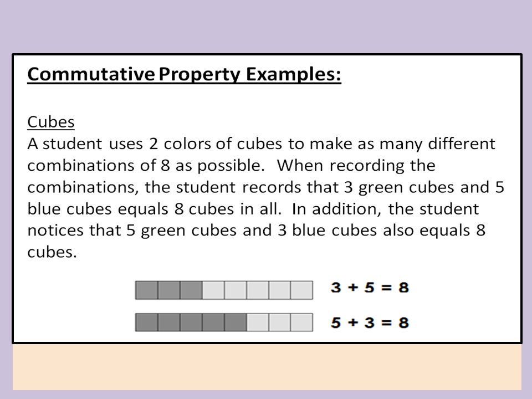
Task: Click fifth dark cube in bottom bar
Action: pyautogui.click(x=235, y=323)
